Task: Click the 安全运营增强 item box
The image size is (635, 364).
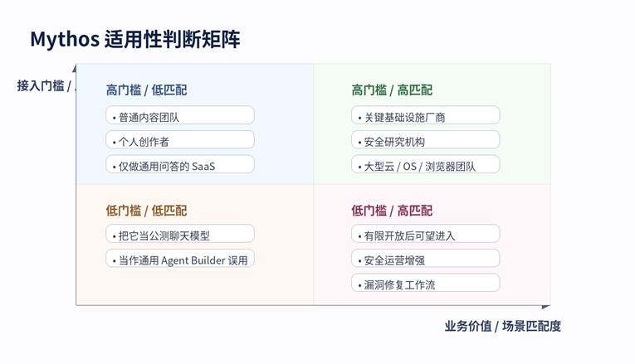Action: pos(425,260)
